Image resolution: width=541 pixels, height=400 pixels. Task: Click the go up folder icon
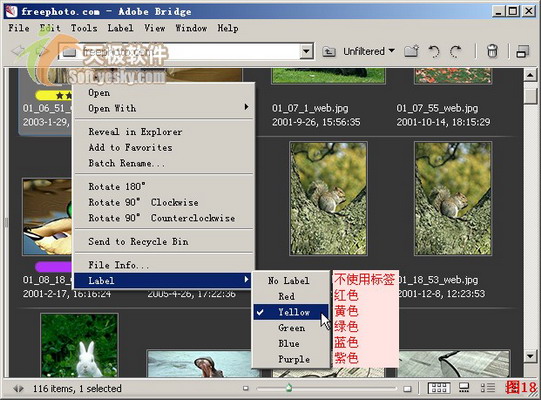pyautogui.click(x=328, y=52)
